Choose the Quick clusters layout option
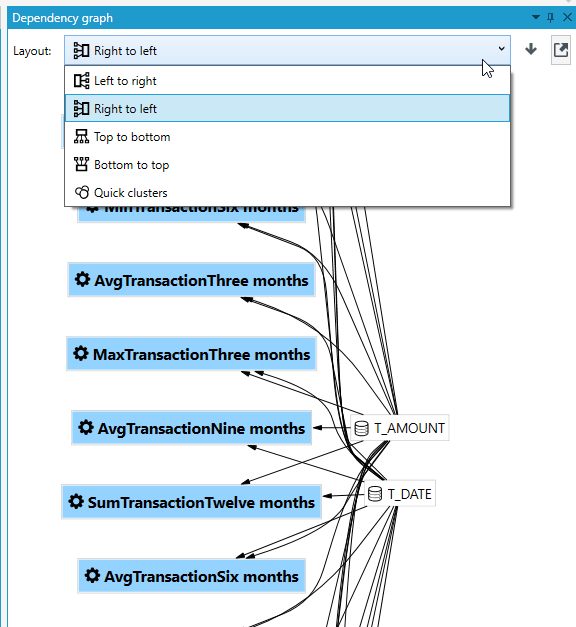The image size is (576, 627). [x=287, y=193]
